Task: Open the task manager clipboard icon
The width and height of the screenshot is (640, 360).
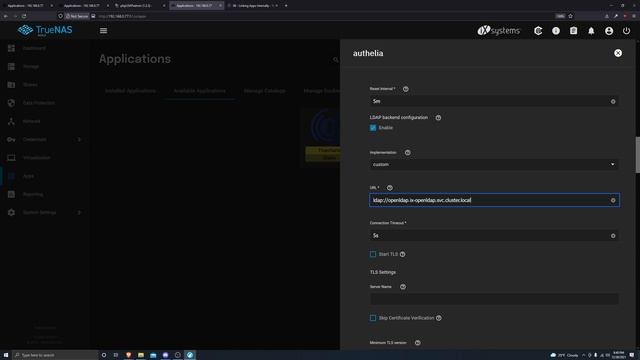Action: pos(573,31)
